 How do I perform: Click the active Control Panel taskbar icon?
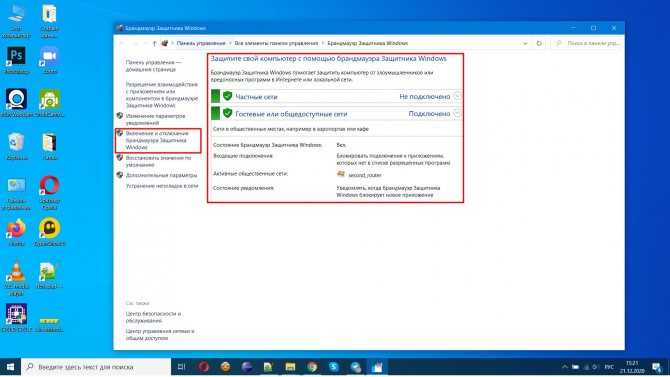click(x=377, y=367)
